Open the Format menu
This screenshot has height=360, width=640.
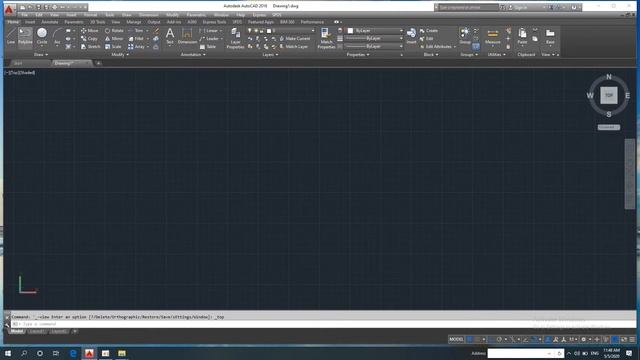click(90, 15)
